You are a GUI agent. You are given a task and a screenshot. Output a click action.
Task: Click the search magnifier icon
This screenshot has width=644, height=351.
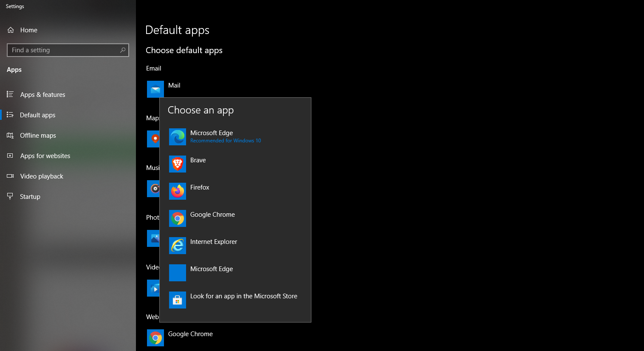coord(123,50)
